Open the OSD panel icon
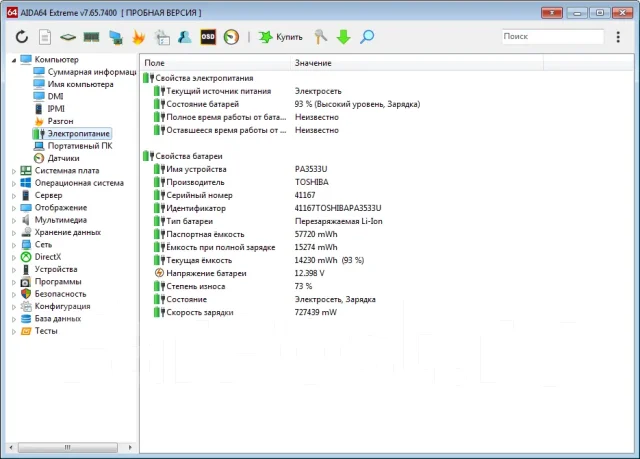Viewport: 640px width, 459px height. pyautogui.click(x=208, y=37)
